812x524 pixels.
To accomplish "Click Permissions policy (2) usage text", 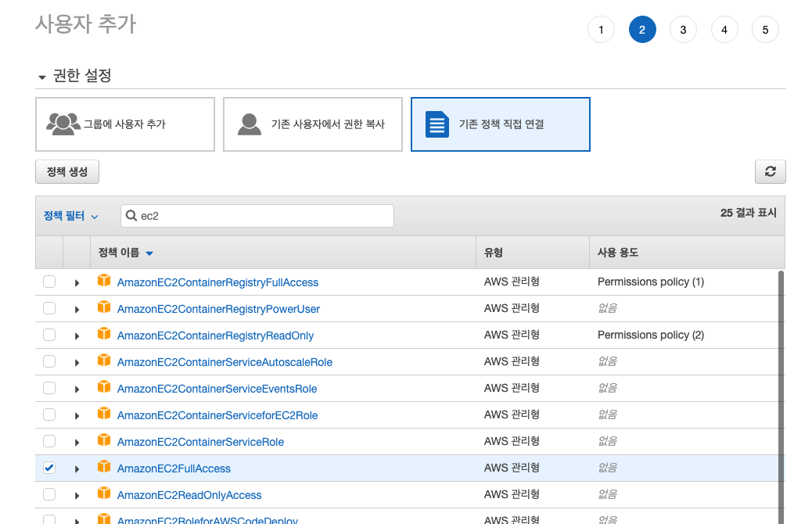I will tap(651, 335).
